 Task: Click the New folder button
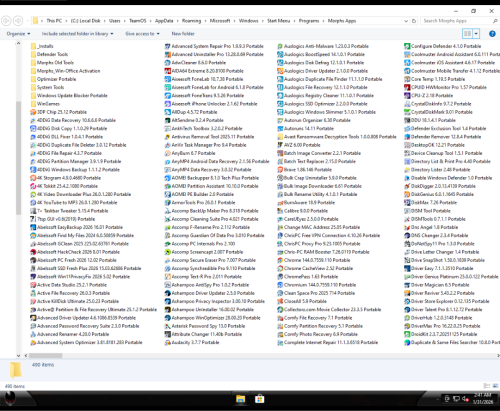[183, 34]
